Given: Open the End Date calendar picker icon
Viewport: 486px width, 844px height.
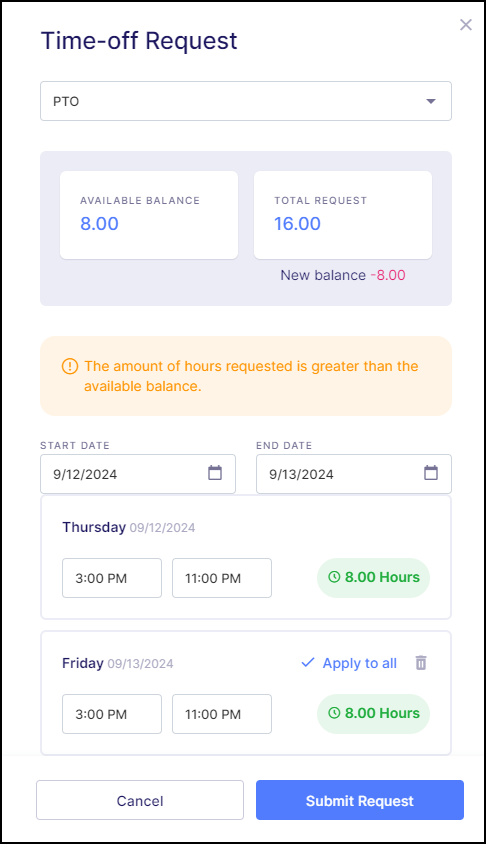Looking at the screenshot, I should (x=431, y=473).
